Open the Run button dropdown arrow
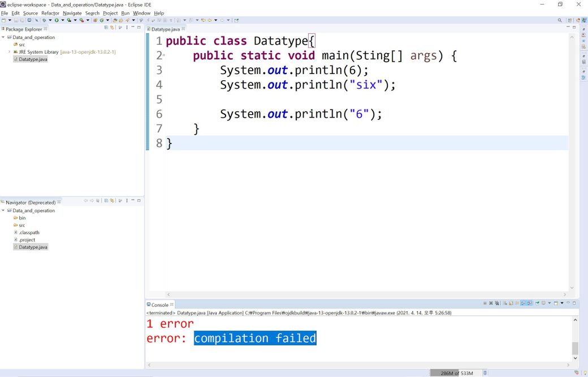 coord(62,20)
